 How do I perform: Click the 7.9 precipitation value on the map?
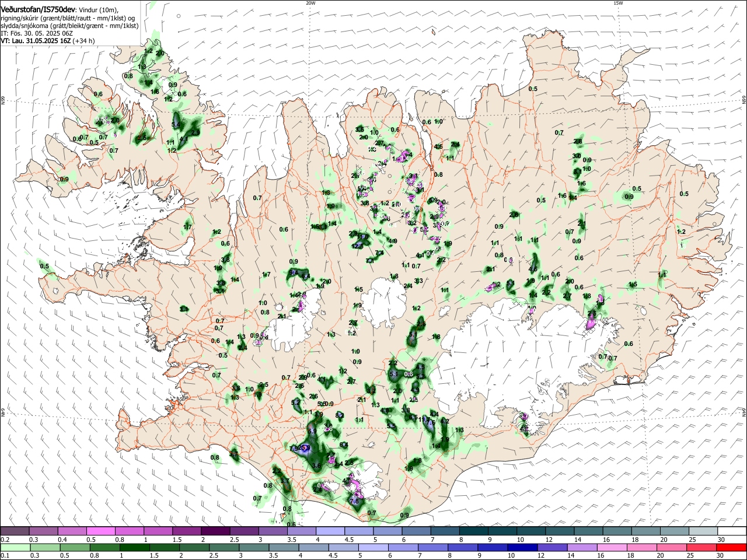[x=294, y=448]
